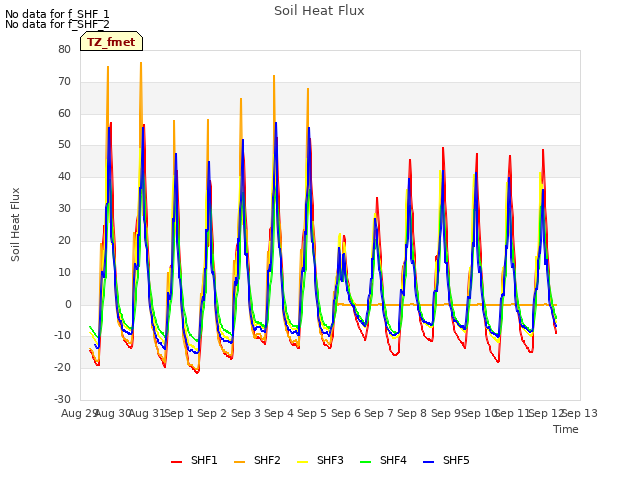640x480 pixels.
Task: Click the Sep 7 x-axis date label
Action: (379, 413)
